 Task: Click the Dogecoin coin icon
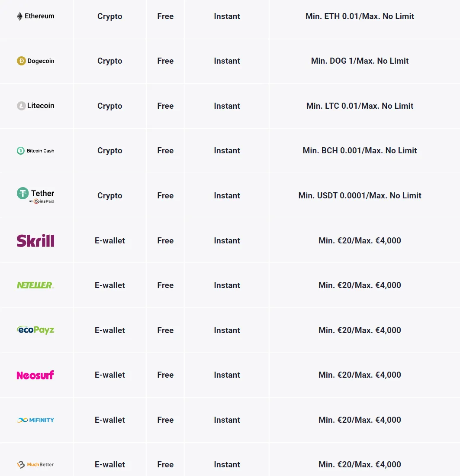21,61
